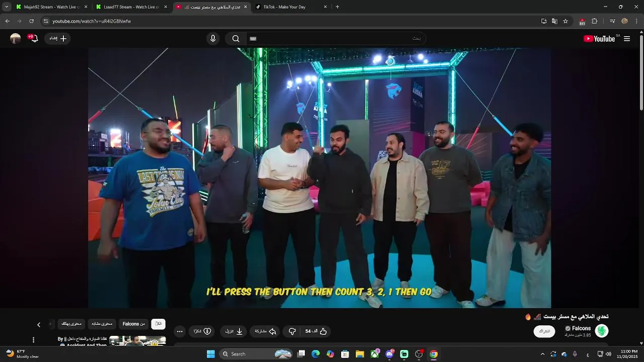Open Discord from taskbar
The width and height of the screenshot is (644, 362).
(389, 354)
